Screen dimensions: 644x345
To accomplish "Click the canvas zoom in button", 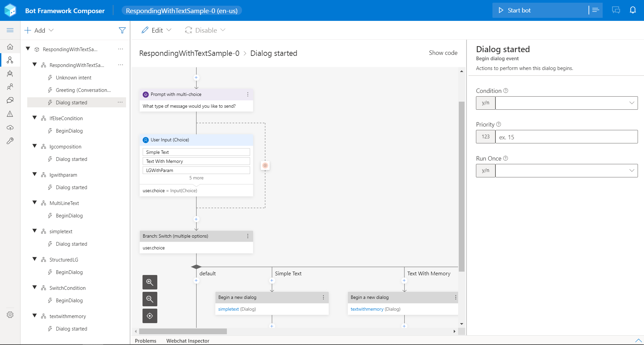I will (x=150, y=282).
